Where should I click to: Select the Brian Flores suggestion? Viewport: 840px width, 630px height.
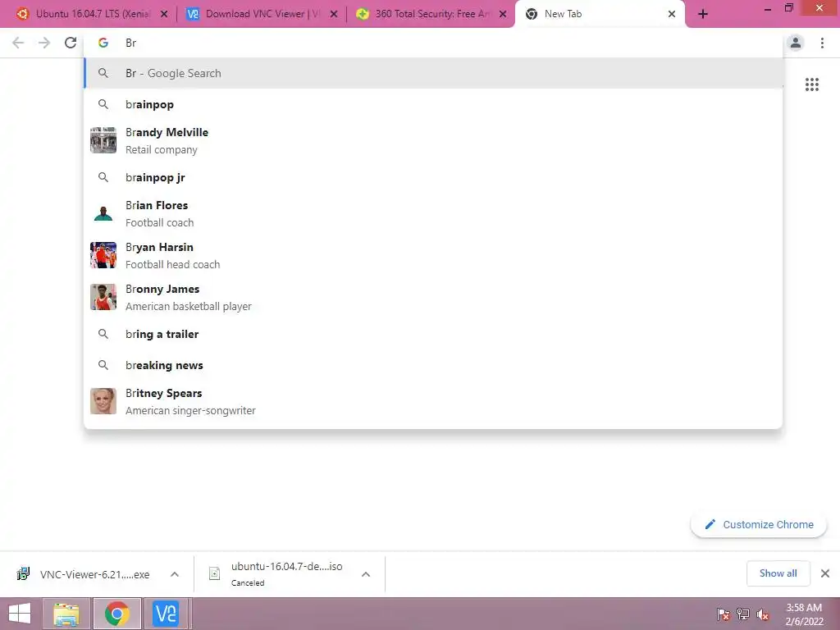[433, 213]
